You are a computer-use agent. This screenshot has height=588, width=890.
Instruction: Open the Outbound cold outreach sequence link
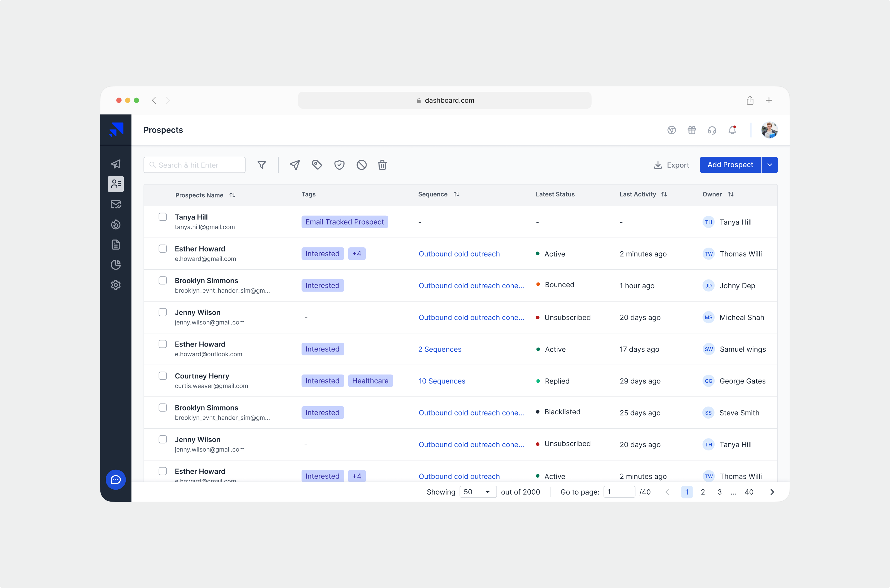[459, 254]
